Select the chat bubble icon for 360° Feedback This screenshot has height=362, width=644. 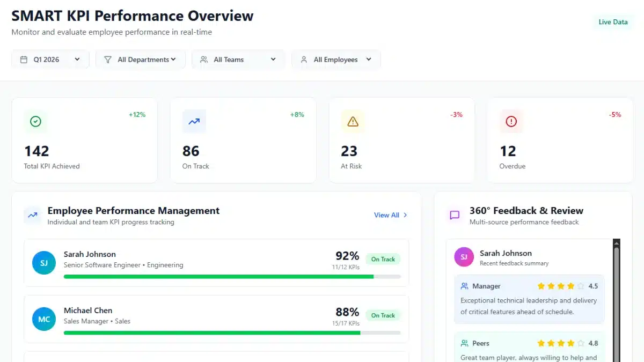click(x=455, y=215)
